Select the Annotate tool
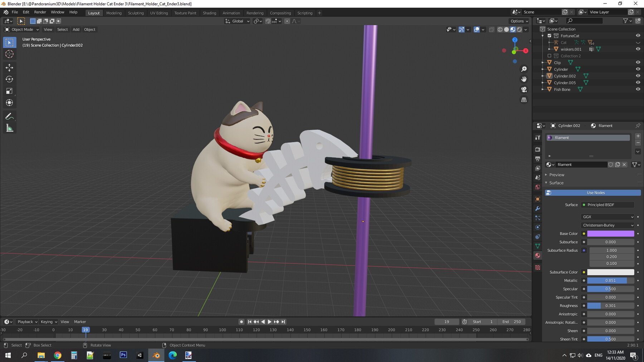The width and height of the screenshot is (644, 362). [x=10, y=116]
